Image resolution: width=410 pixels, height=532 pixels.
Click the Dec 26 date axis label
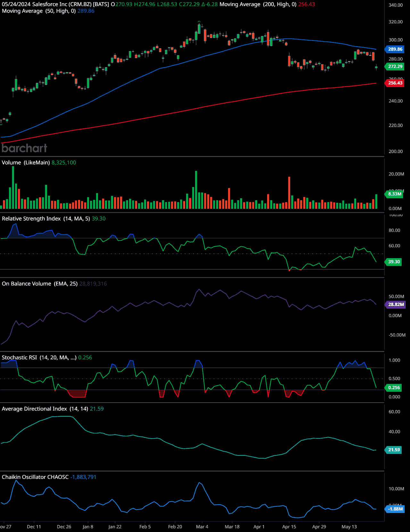[x=64, y=527]
